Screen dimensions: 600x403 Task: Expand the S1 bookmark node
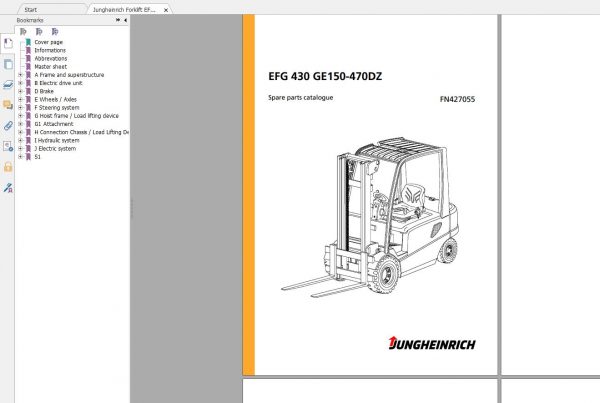click(x=21, y=157)
